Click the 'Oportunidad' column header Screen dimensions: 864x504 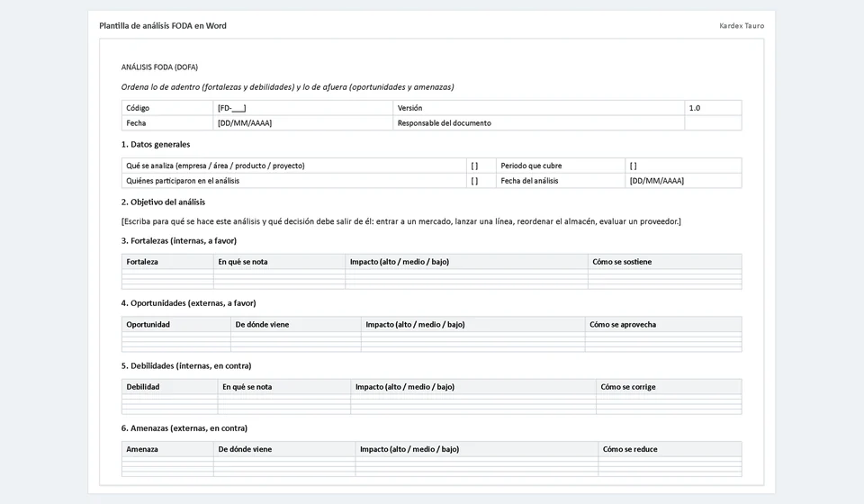pyautogui.click(x=176, y=324)
